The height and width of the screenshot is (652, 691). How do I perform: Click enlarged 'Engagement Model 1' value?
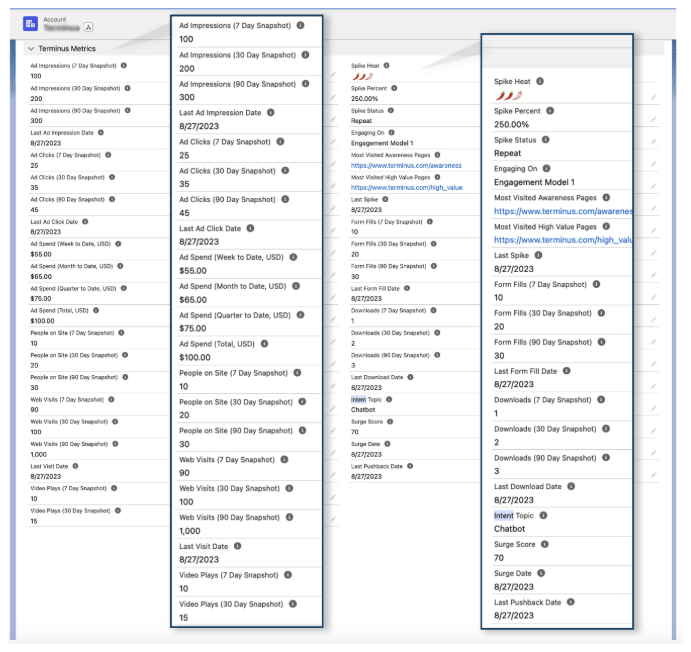[x=534, y=182]
